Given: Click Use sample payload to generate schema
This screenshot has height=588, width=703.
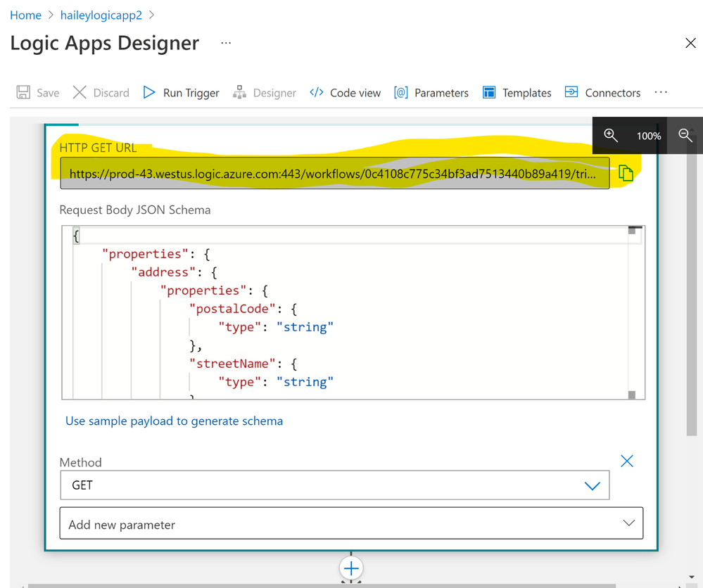Looking at the screenshot, I should pyautogui.click(x=174, y=421).
